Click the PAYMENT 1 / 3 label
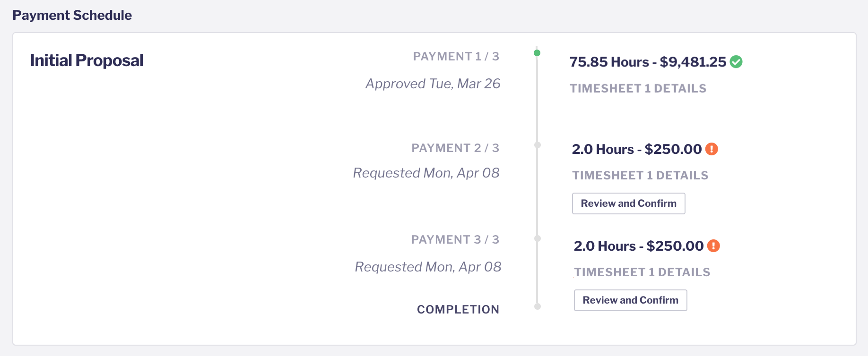The image size is (868, 356). pos(456,57)
